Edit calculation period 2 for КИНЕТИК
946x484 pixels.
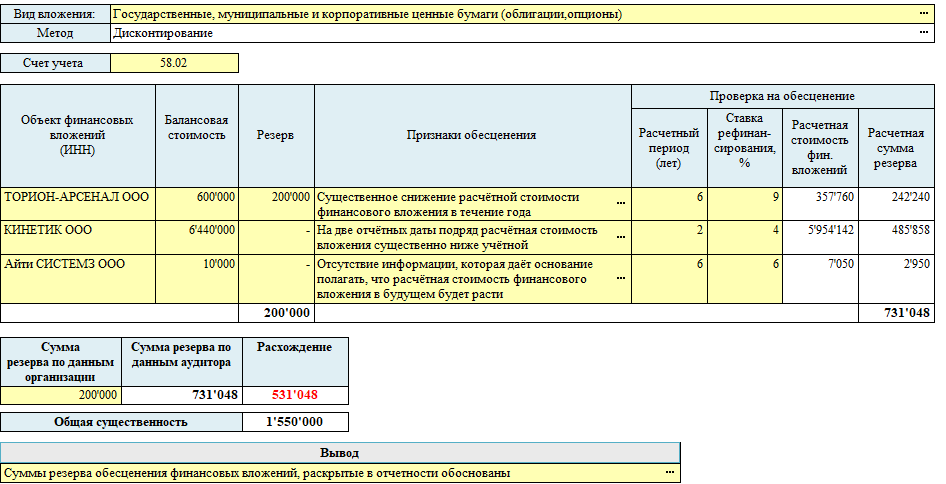[x=668, y=230]
